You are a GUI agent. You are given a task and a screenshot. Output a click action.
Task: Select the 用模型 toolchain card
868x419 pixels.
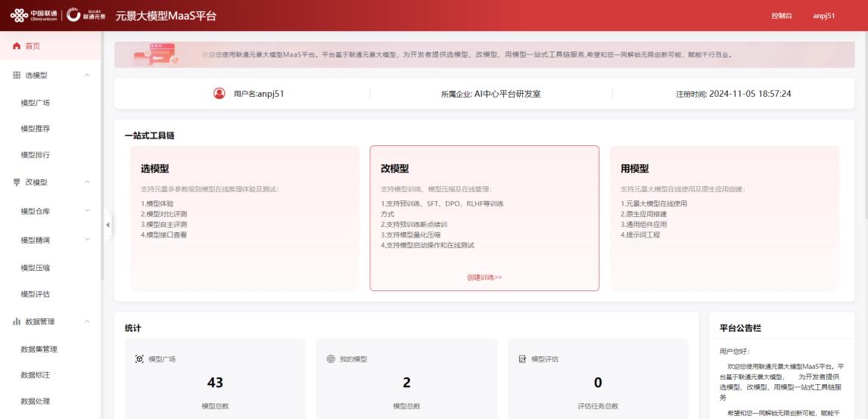coord(725,218)
